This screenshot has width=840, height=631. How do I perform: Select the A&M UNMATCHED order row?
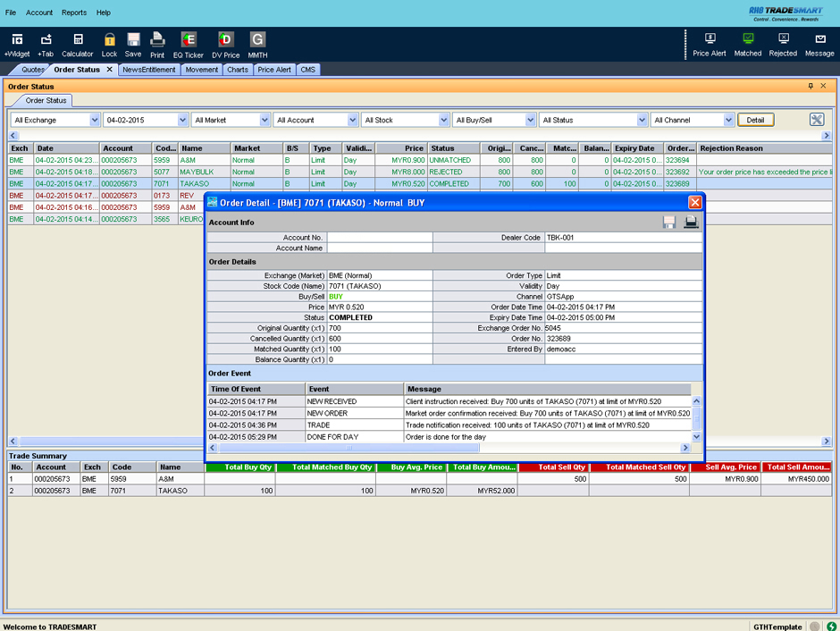(420, 160)
